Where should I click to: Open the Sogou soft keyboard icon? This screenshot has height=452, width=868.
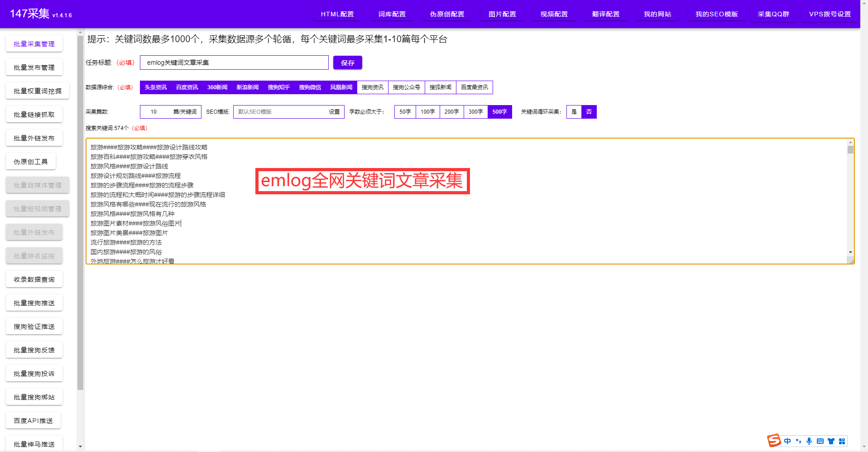click(x=820, y=441)
